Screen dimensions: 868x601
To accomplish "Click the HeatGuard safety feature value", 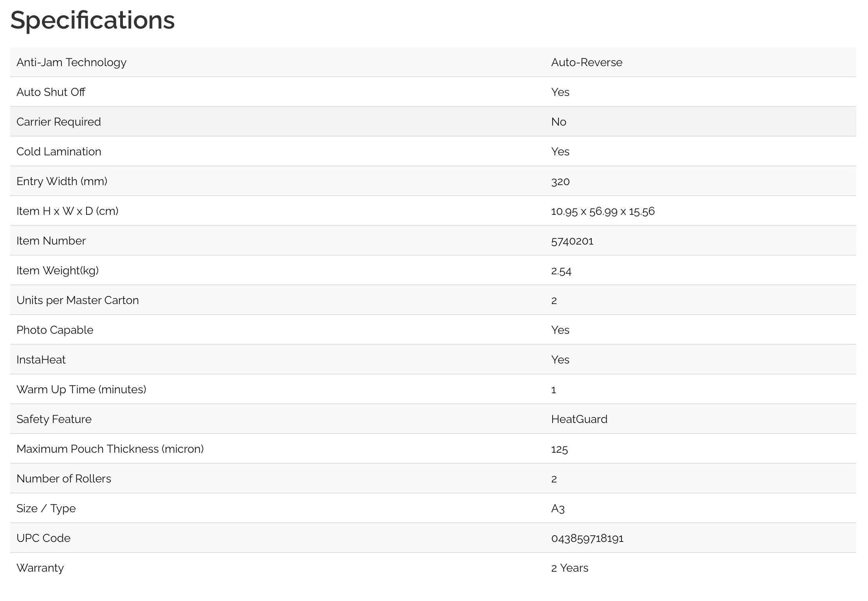I will point(579,419).
